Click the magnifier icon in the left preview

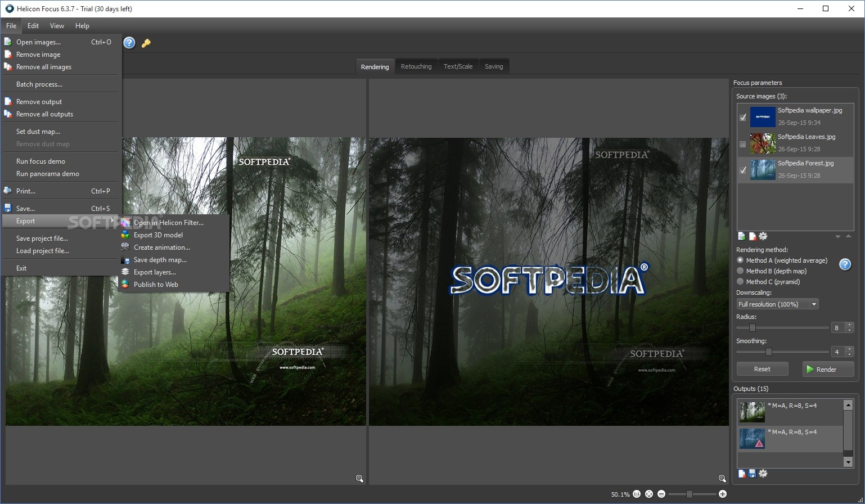(x=359, y=479)
